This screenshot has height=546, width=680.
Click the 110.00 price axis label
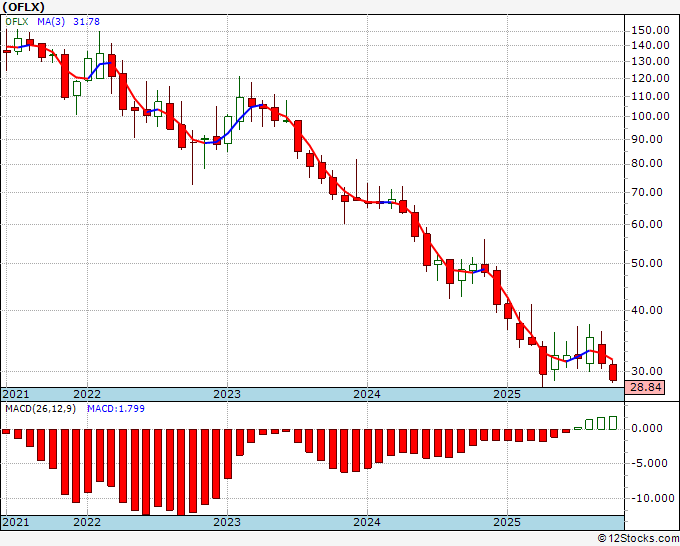pos(650,96)
